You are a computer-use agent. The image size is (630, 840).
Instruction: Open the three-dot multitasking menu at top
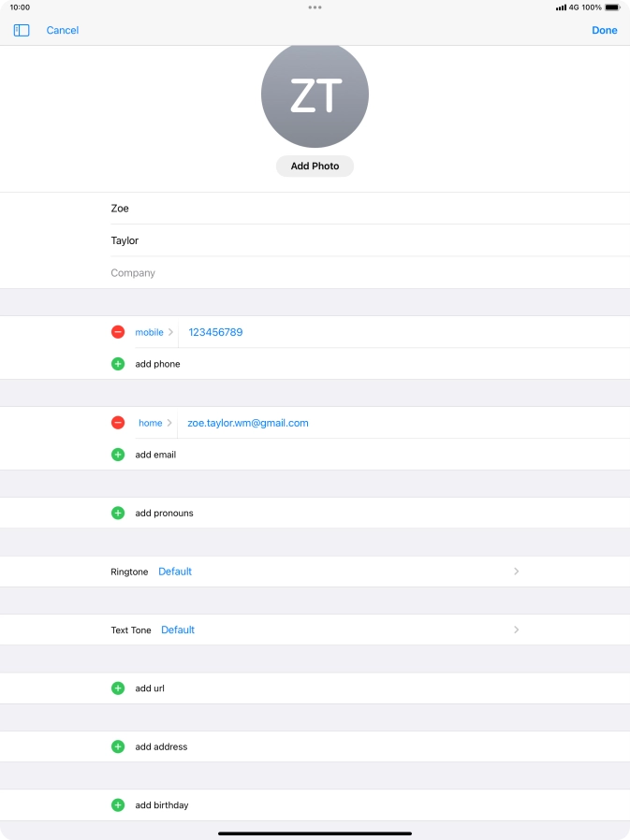click(315, 7)
